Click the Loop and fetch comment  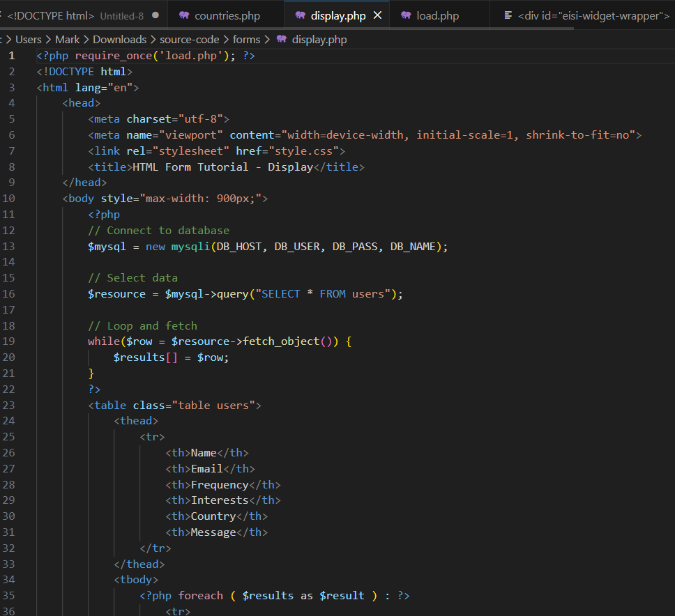(142, 325)
